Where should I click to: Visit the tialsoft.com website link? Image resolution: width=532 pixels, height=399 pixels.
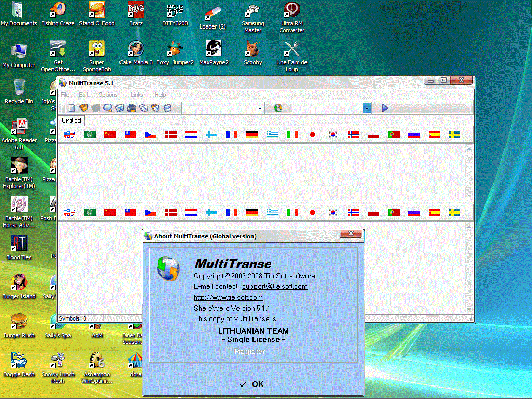pos(228,297)
